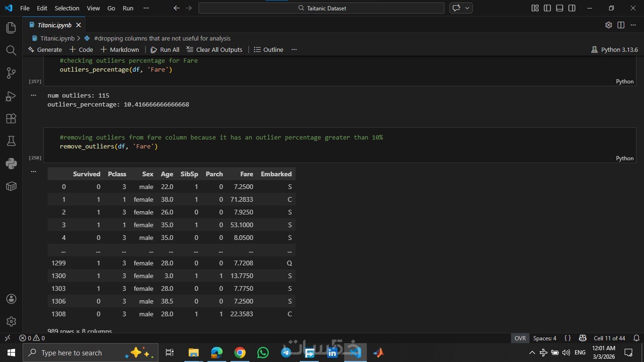This screenshot has width=644, height=362.
Task: Open the Copilot chat icon in the title bar
Action: tap(456, 8)
